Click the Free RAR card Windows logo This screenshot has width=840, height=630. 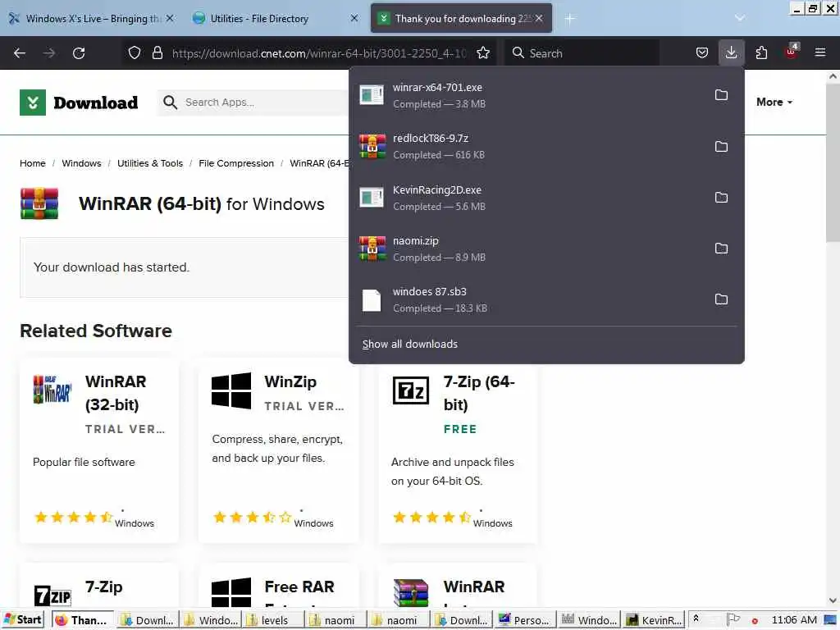(x=231, y=592)
